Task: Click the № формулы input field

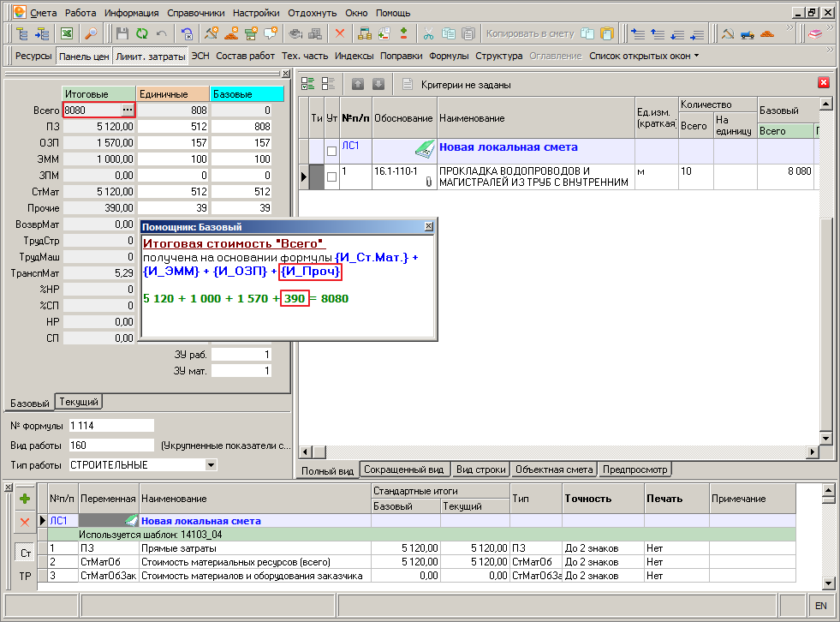Action: [111, 426]
